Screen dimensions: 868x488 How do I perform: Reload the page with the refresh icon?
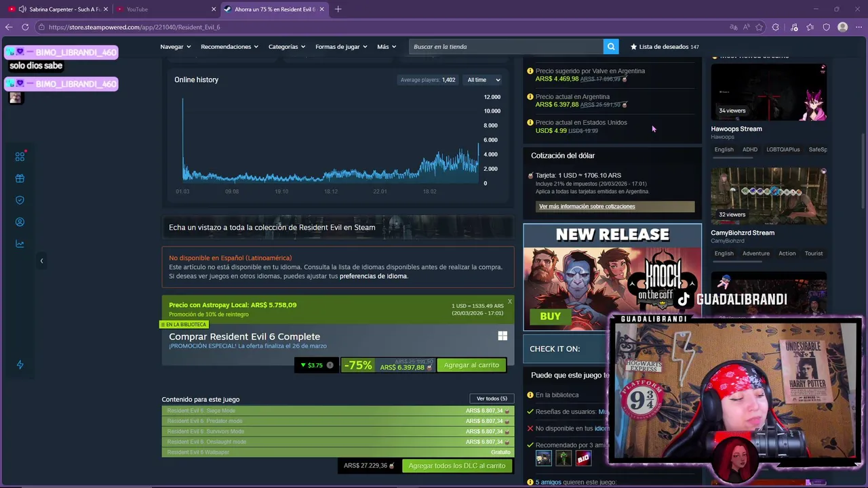click(x=25, y=27)
